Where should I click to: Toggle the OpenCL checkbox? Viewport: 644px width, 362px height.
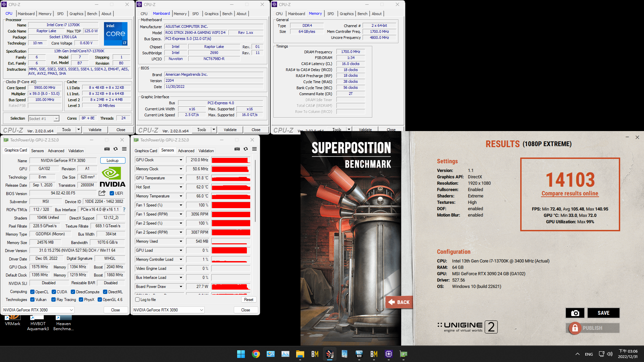click(x=32, y=292)
